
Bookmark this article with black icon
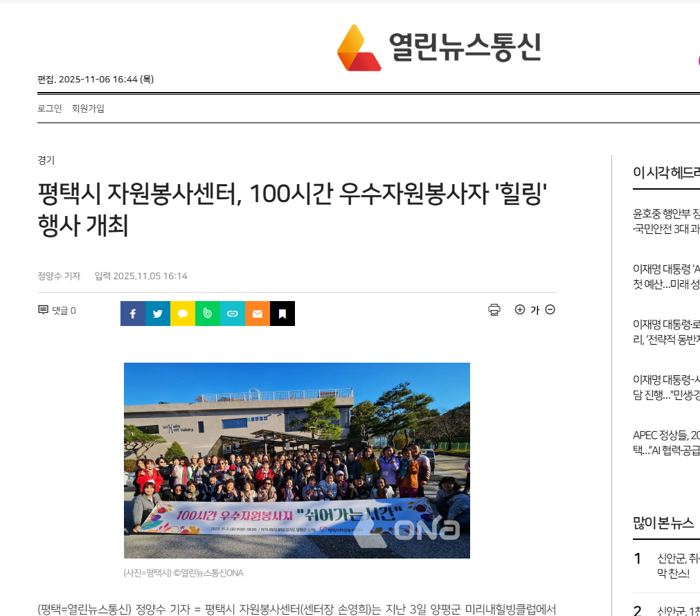click(282, 314)
